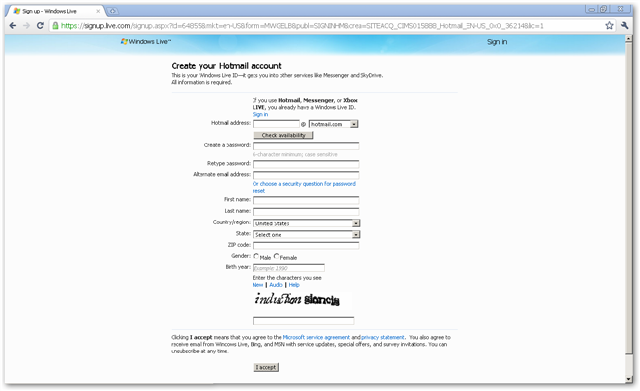
Task: Click the I accept button
Action: 266,367
